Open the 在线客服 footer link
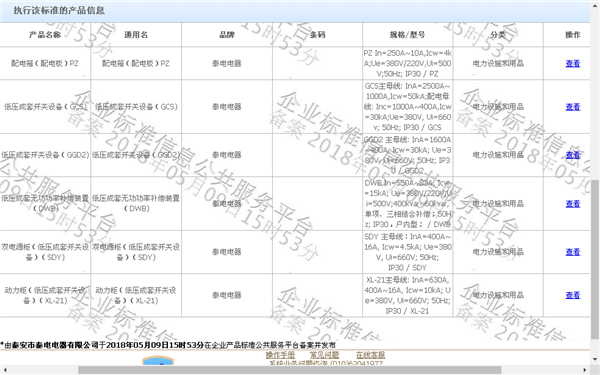The width and height of the screenshot is (600, 375). tap(370, 355)
